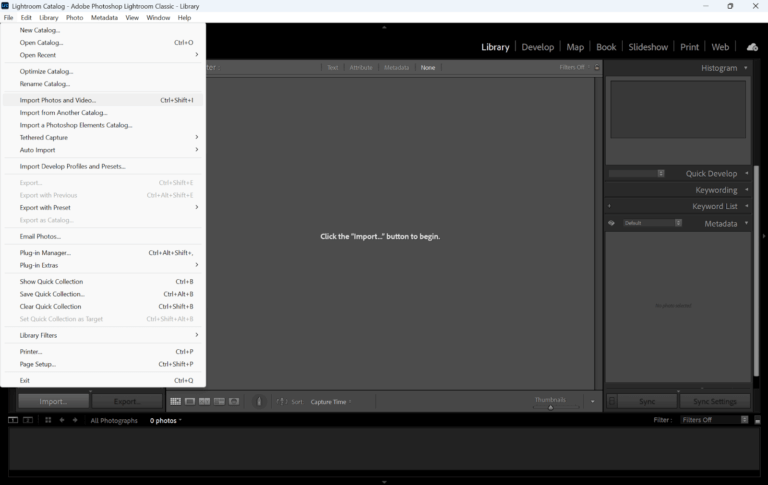Choose Clear Quick Collection
The height and width of the screenshot is (485, 768).
(103, 306)
